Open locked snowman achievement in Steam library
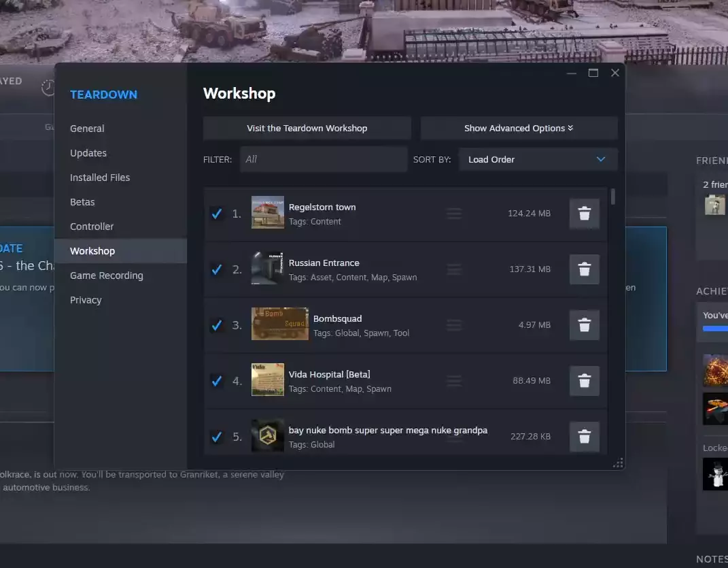 click(x=715, y=475)
